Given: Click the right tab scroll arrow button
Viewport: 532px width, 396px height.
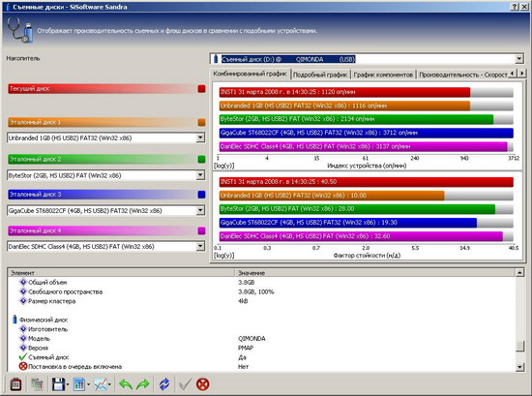Looking at the screenshot, I should [x=521, y=73].
